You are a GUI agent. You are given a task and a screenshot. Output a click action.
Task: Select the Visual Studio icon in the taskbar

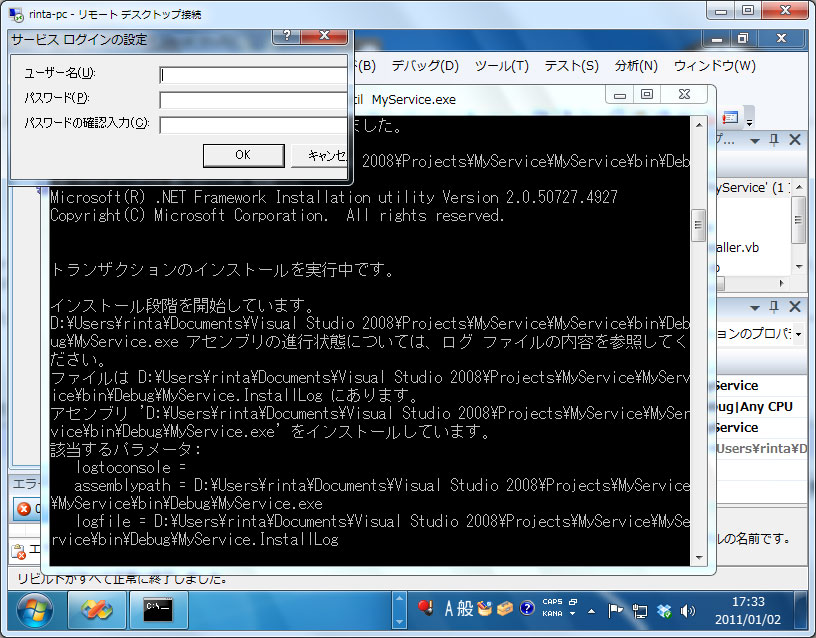tap(97, 608)
